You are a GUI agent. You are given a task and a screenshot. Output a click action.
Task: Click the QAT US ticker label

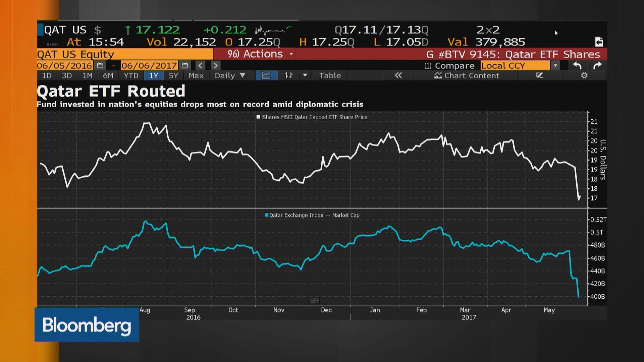65,30
